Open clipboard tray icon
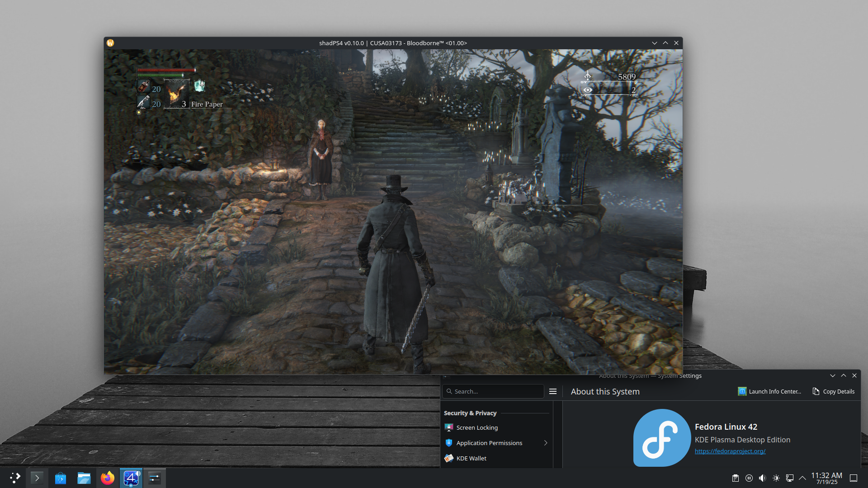This screenshot has width=868, height=488. [x=736, y=478]
